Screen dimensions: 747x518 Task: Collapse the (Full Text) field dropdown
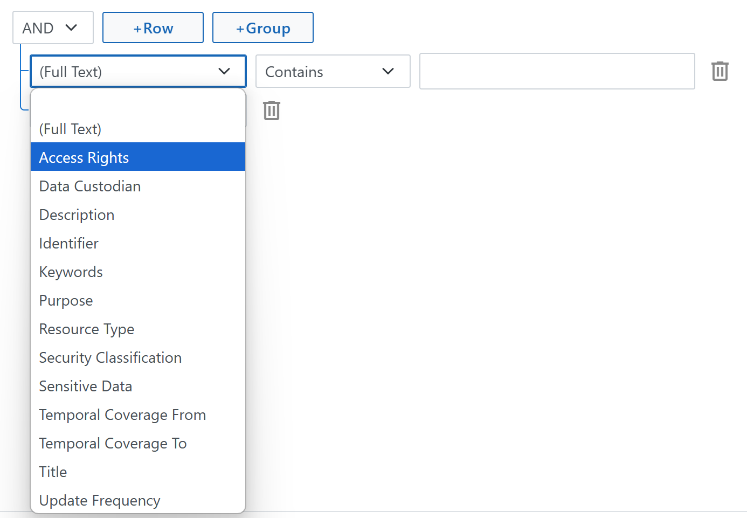coord(138,71)
